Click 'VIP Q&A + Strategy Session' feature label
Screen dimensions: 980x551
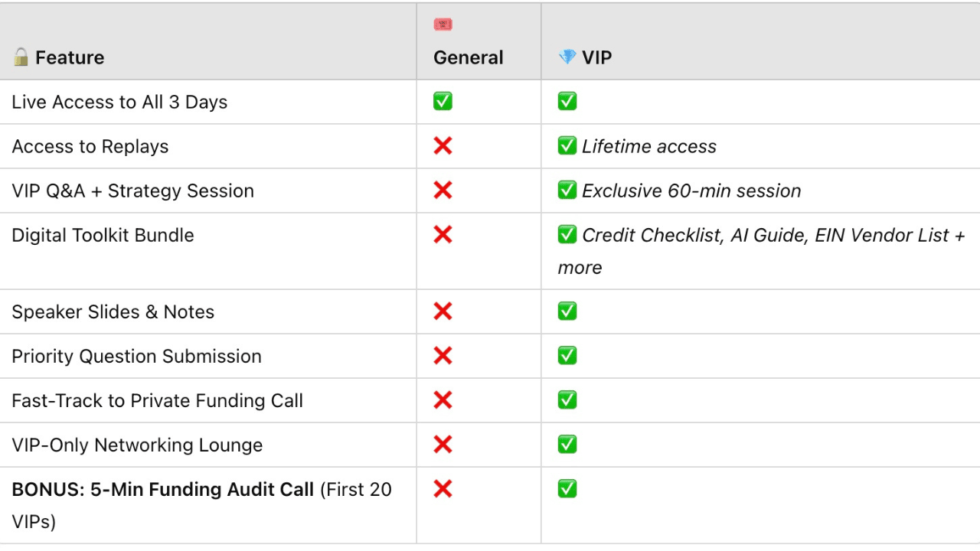[x=132, y=191]
